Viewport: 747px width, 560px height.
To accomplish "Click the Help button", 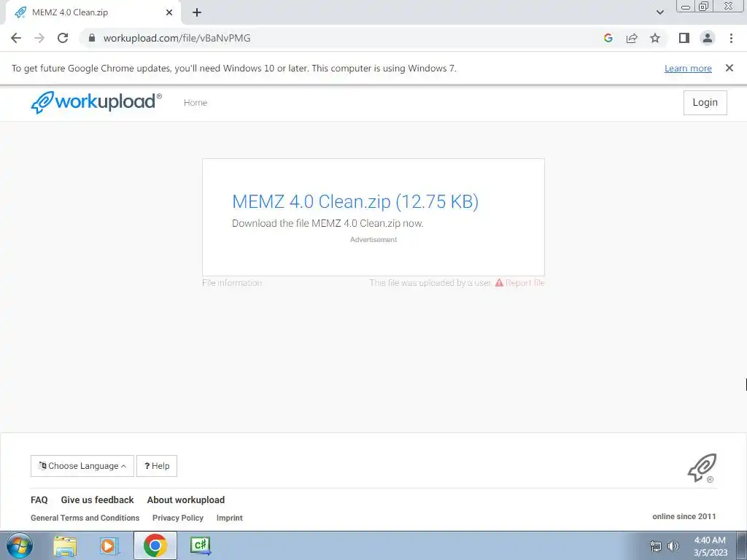I will pyautogui.click(x=157, y=466).
